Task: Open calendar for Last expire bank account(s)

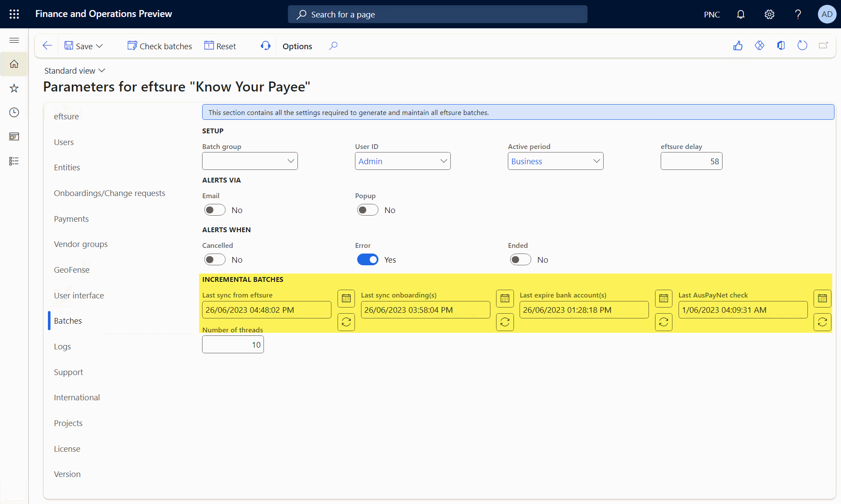Action: pos(664,298)
